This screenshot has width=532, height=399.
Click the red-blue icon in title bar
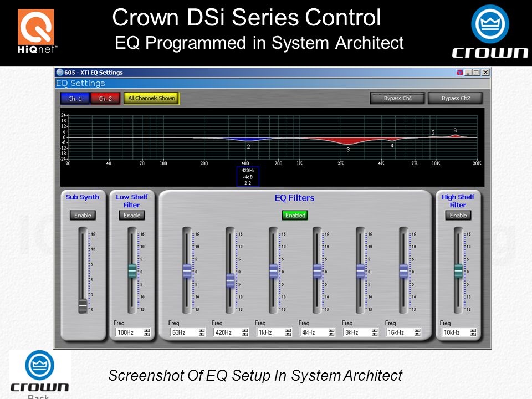tap(459, 72)
